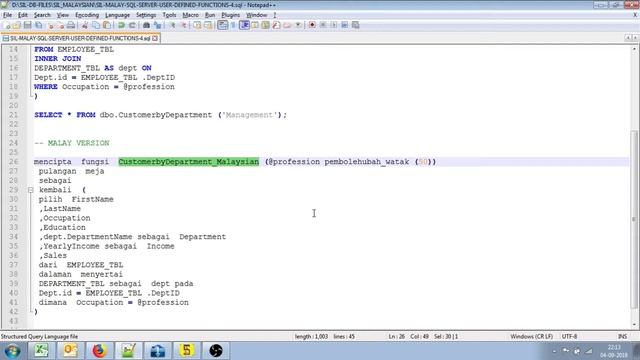Viewport: 640px width, 360px height.
Task: Click the highlighted CustomerbyDepartment_Malaysian text
Action: pos(189,162)
